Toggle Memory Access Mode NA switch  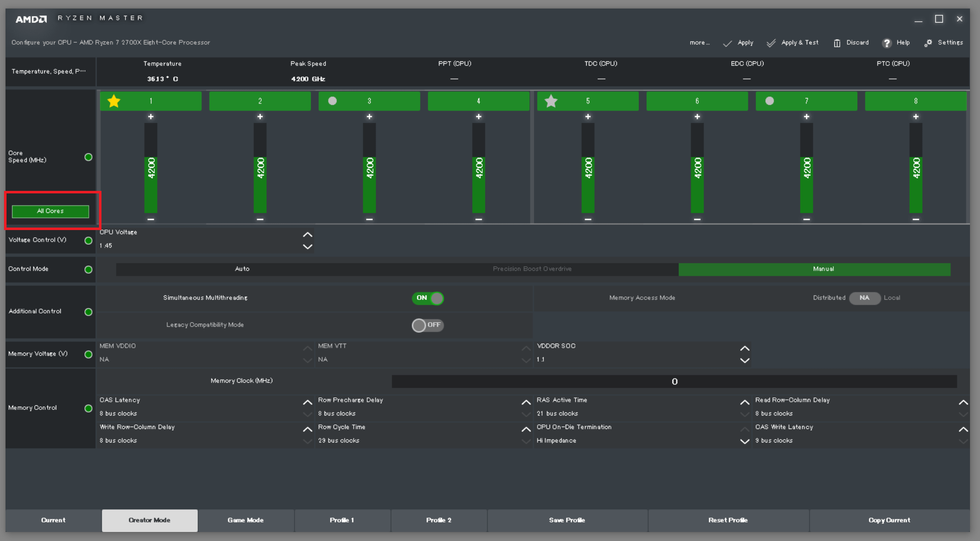[x=864, y=298]
